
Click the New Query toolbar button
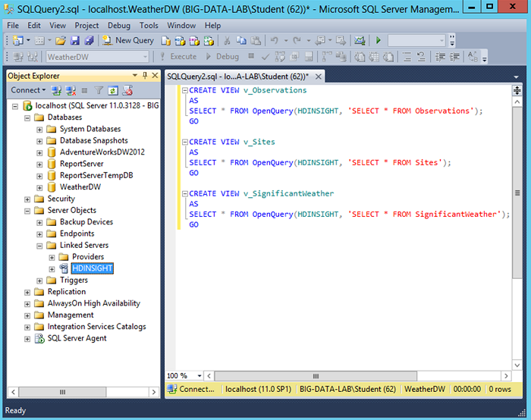(x=129, y=40)
